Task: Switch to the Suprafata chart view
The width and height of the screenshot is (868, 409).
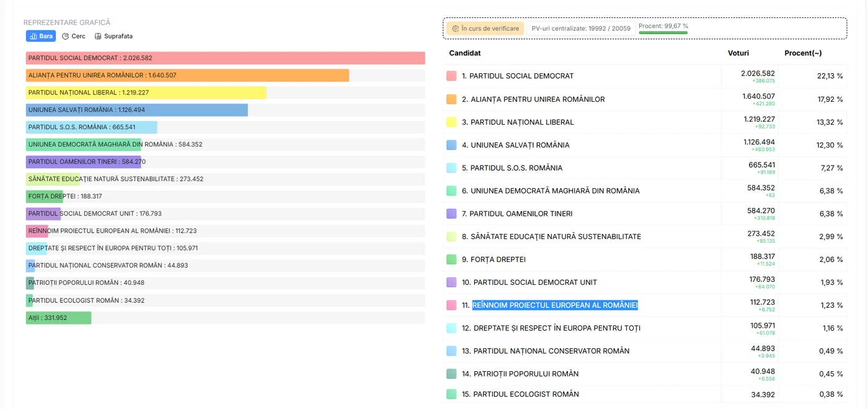Action: pos(113,36)
